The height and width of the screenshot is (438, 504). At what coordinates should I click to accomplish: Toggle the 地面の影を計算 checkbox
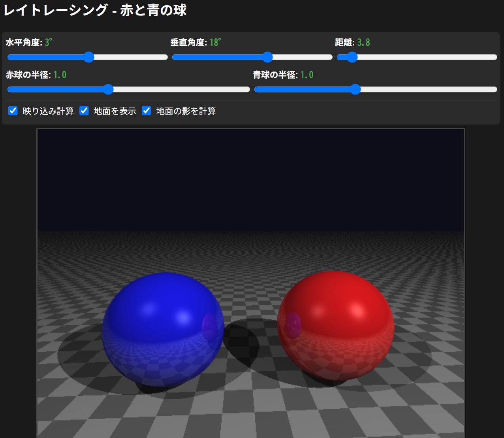pyautogui.click(x=147, y=111)
